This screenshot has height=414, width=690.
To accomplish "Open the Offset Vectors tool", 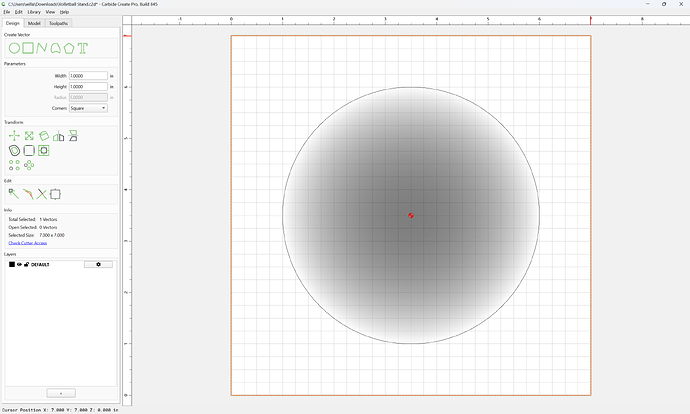I will (15, 150).
